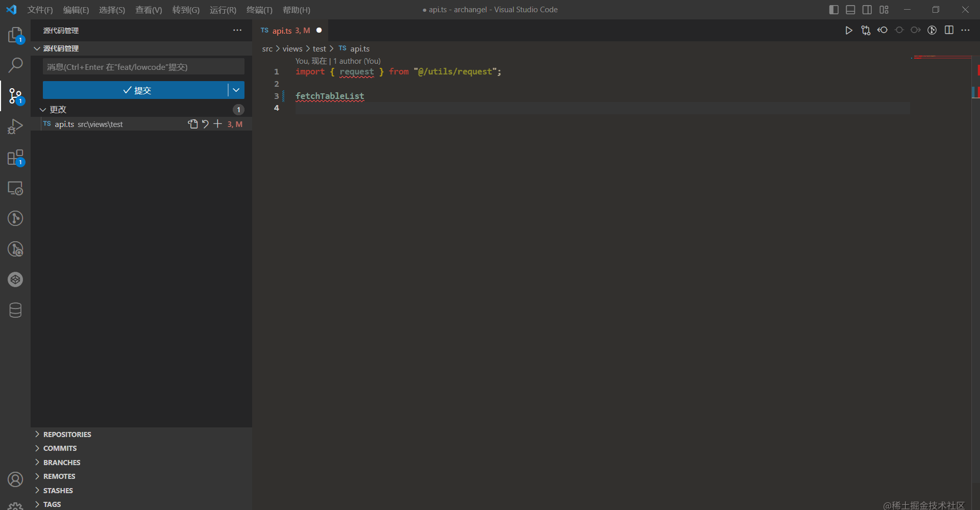The width and height of the screenshot is (980, 510).
Task: Open the Source Control view icon
Action: pos(15,96)
